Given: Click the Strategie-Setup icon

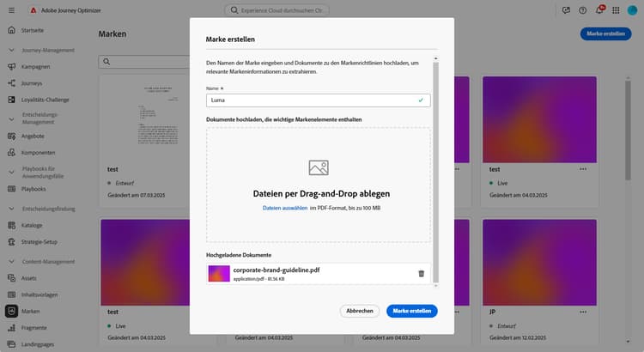Looking at the screenshot, I should [x=11, y=242].
